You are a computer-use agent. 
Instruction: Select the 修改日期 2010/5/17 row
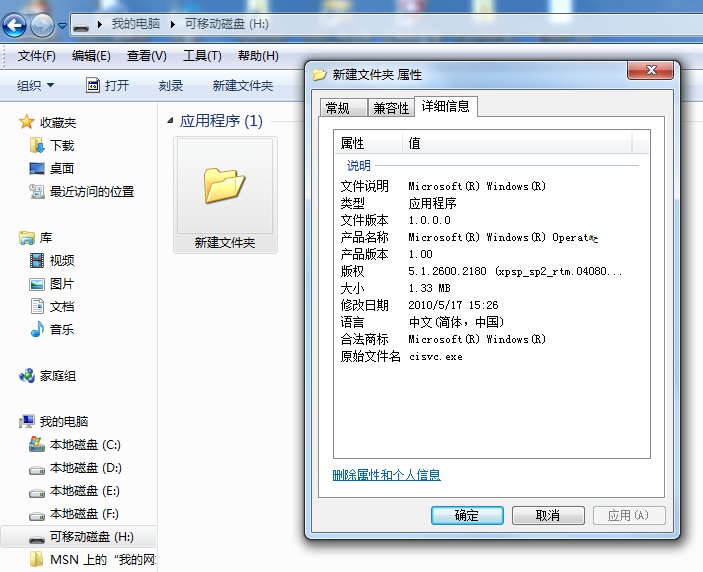[x=492, y=305]
